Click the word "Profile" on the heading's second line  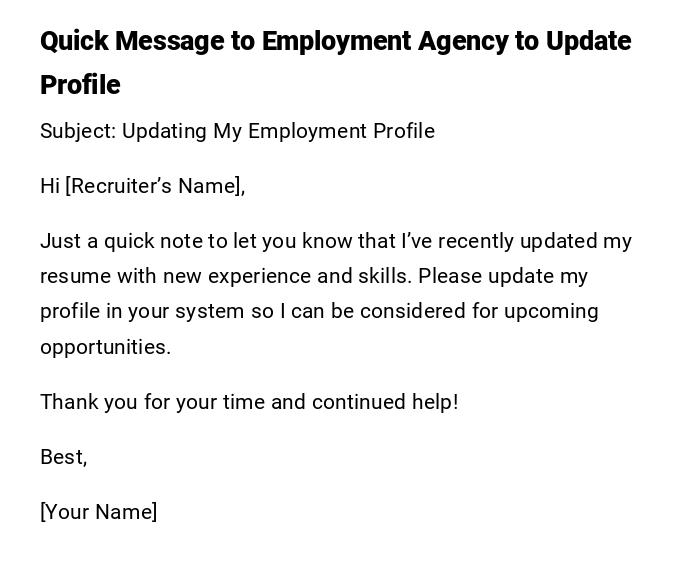pos(80,85)
